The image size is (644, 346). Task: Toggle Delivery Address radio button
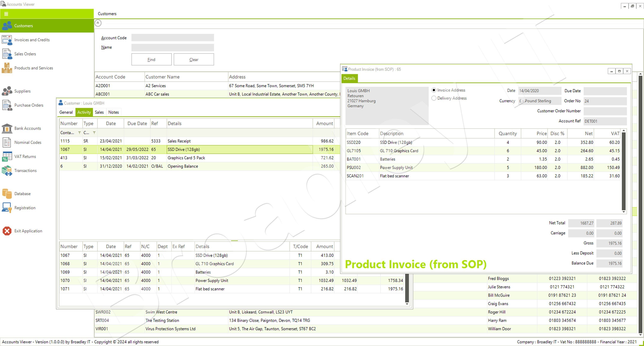pyautogui.click(x=433, y=98)
